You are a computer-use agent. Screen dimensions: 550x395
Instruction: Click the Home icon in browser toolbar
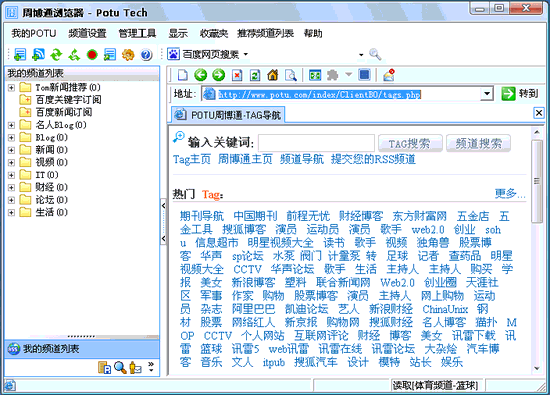point(273,75)
